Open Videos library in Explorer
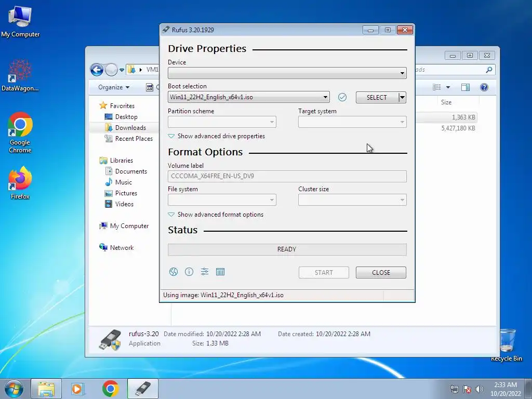The image size is (532, 399). tap(119, 204)
